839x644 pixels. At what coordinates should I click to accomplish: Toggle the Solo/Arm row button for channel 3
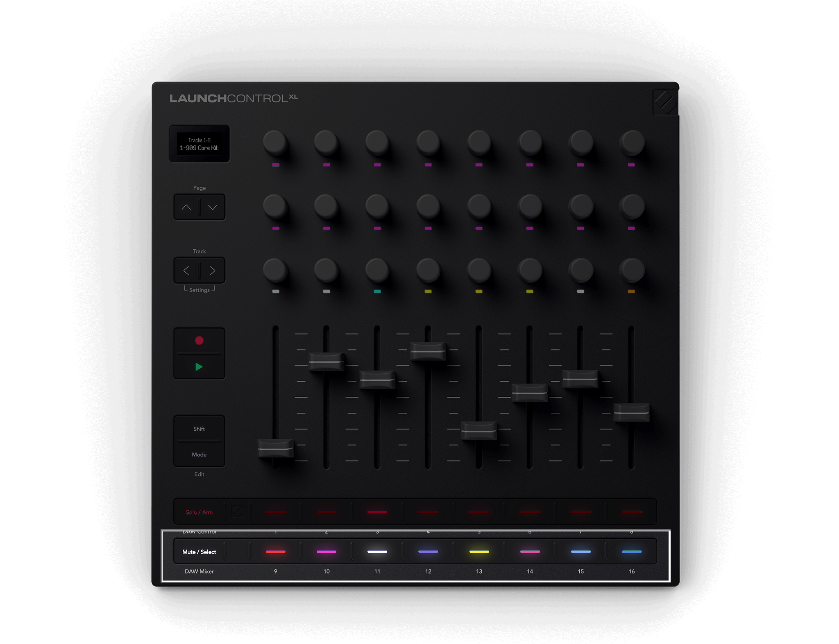pyautogui.click(x=377, y=512)
